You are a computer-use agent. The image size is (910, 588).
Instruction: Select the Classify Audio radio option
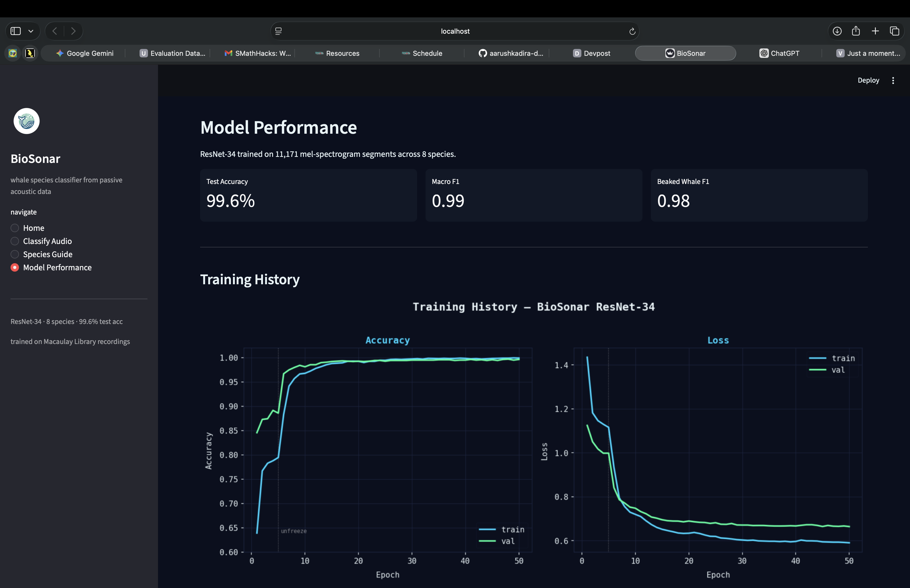[15, 241]
